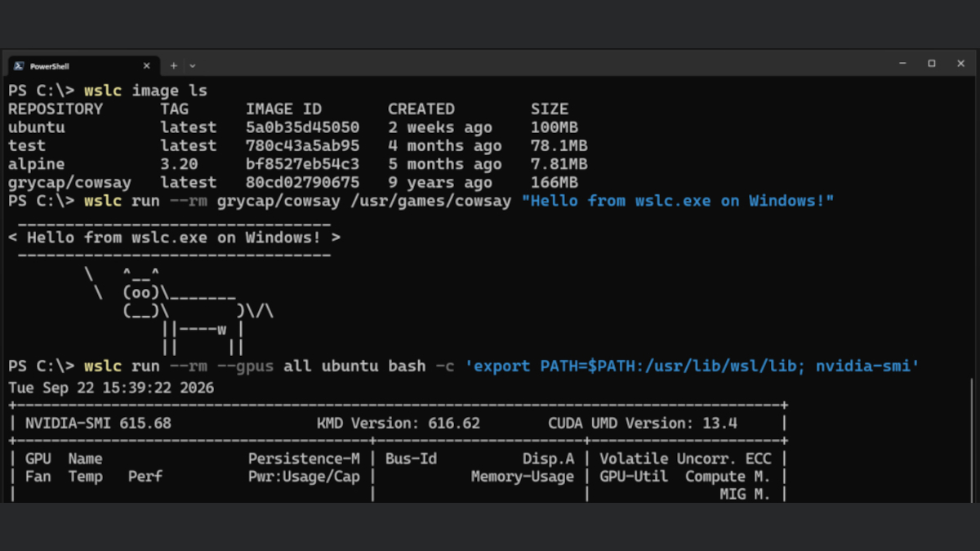
Task: Click the quoted export PATH command string
Action: pos(693,366)
